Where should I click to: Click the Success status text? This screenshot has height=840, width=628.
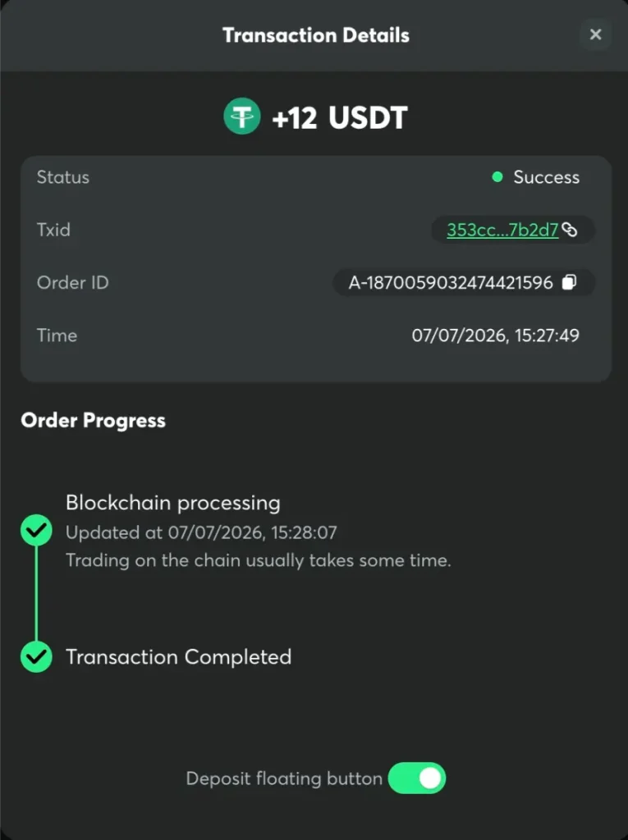(x=547, y=177)
